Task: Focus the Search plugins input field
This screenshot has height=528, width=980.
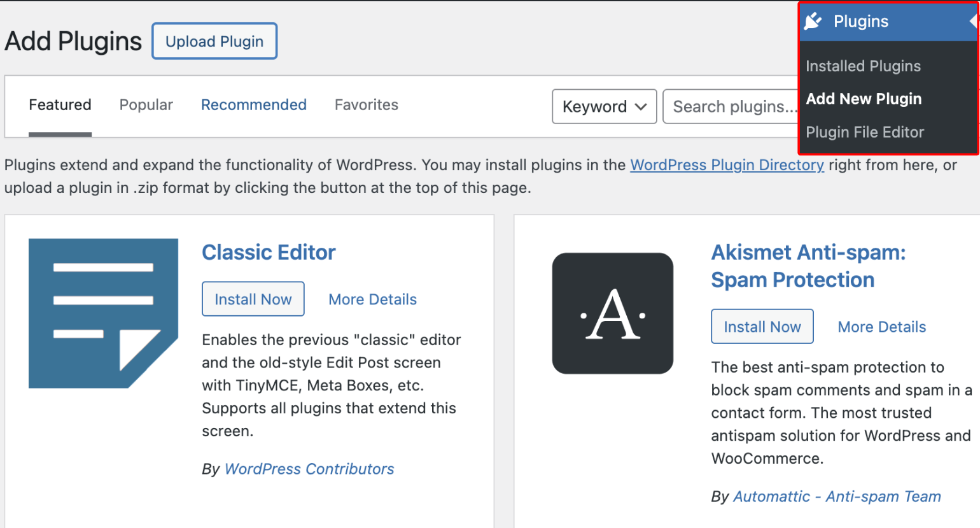Action: click(731, 106)
